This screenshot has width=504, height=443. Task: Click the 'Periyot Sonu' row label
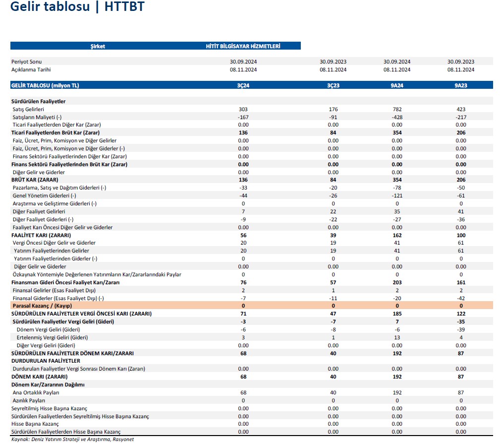coord(27,62)
